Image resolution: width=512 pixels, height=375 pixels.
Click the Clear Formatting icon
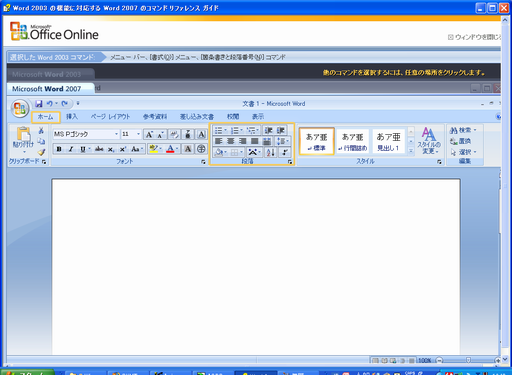click(x=174, y=134)
